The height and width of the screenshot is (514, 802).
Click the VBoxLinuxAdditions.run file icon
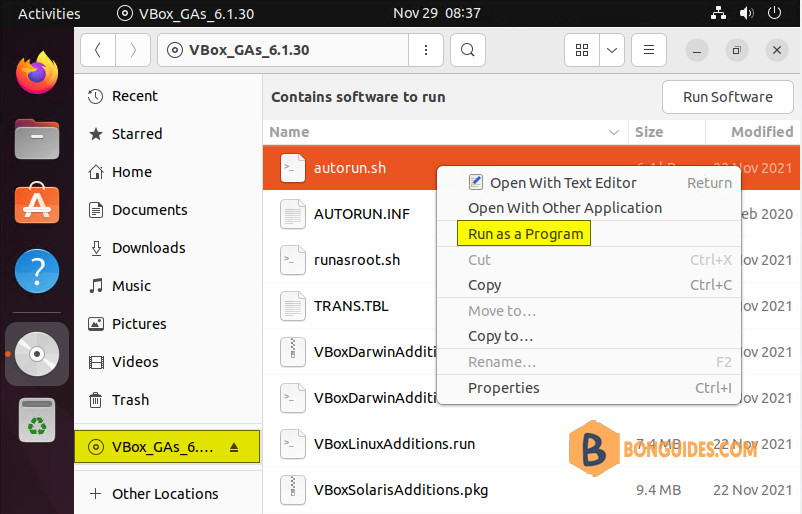click(x=293, y=444)
